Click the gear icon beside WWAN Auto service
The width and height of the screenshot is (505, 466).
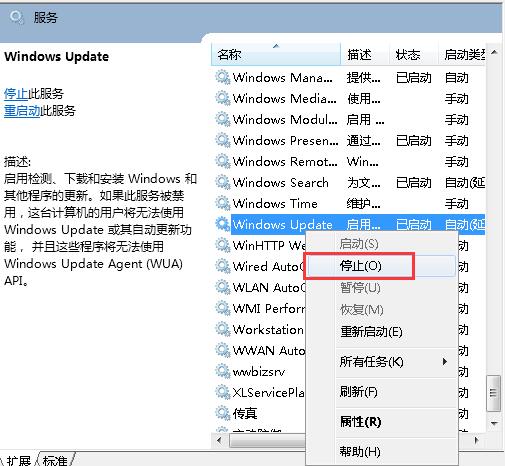pyautogui.click(x=222, y=350)
